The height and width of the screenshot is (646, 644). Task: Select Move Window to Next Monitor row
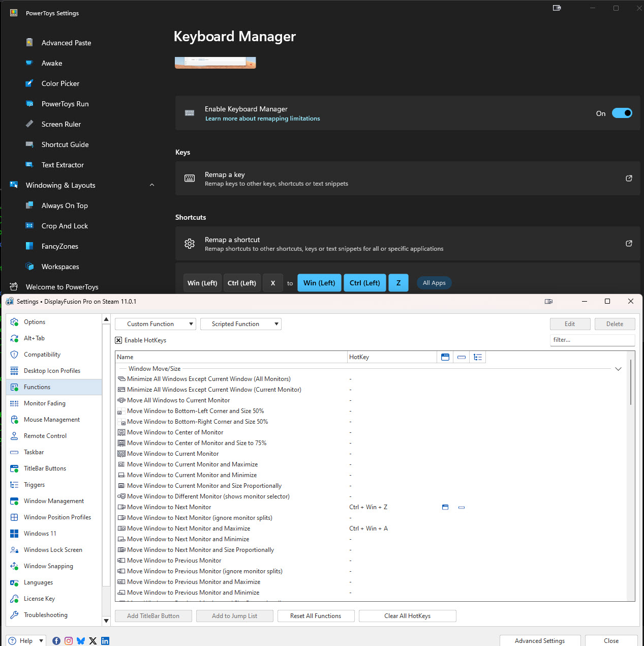pyautogui.click(x=169, y=507)
